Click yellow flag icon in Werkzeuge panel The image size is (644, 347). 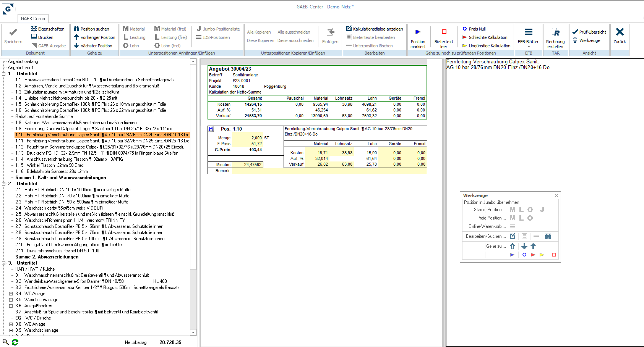tap(542, 255)
